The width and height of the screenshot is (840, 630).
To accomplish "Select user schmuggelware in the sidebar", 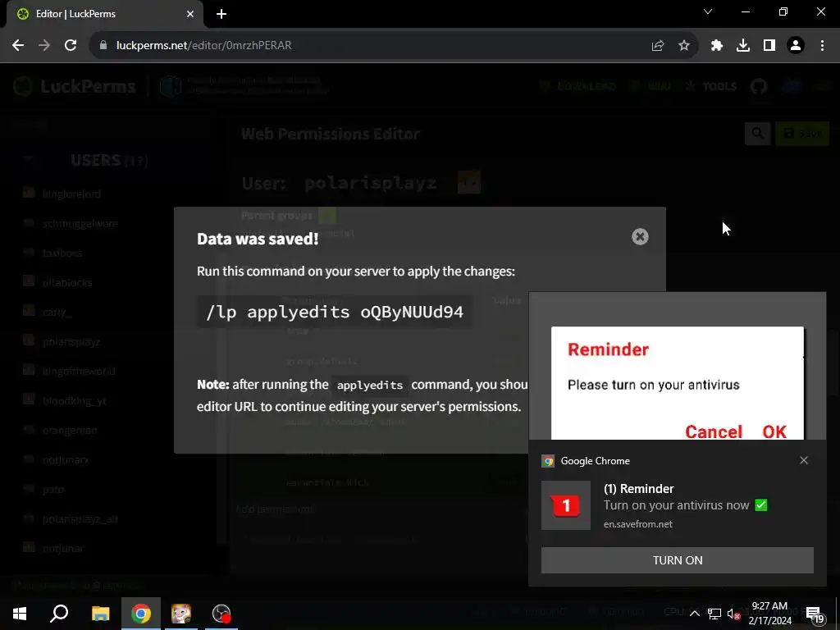I will click(x=80, y=223).
